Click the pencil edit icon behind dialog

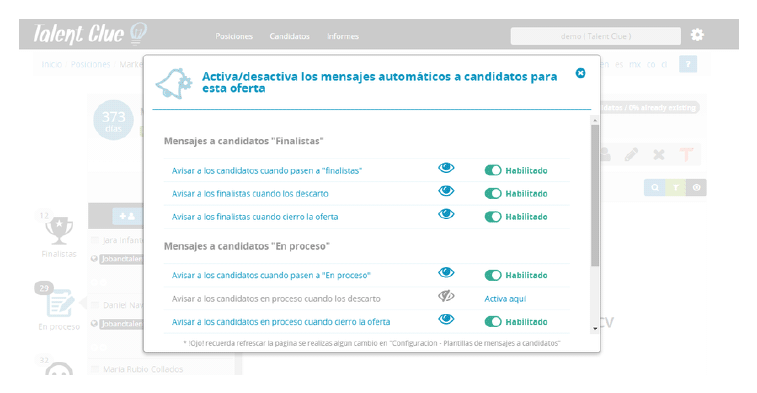631,154
